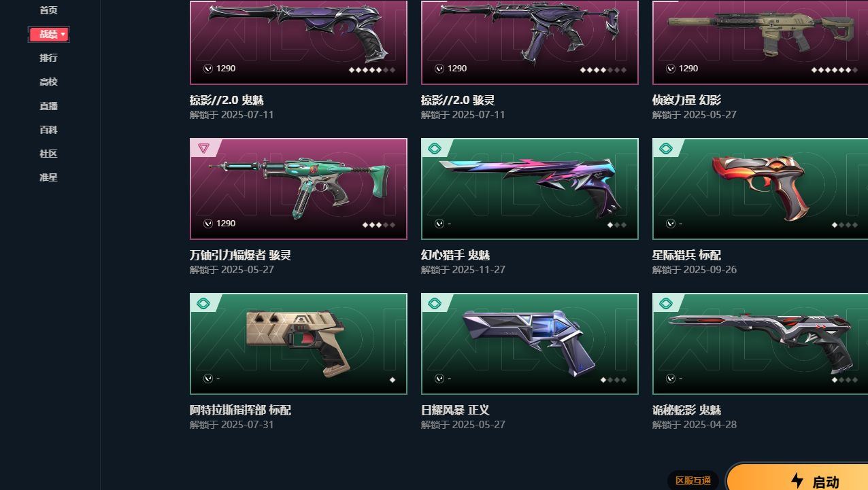Screen dimensions: 868x490
Task: Click the green tier icon on 阿特拉斯指挥部 card
Action: point(203,303)
